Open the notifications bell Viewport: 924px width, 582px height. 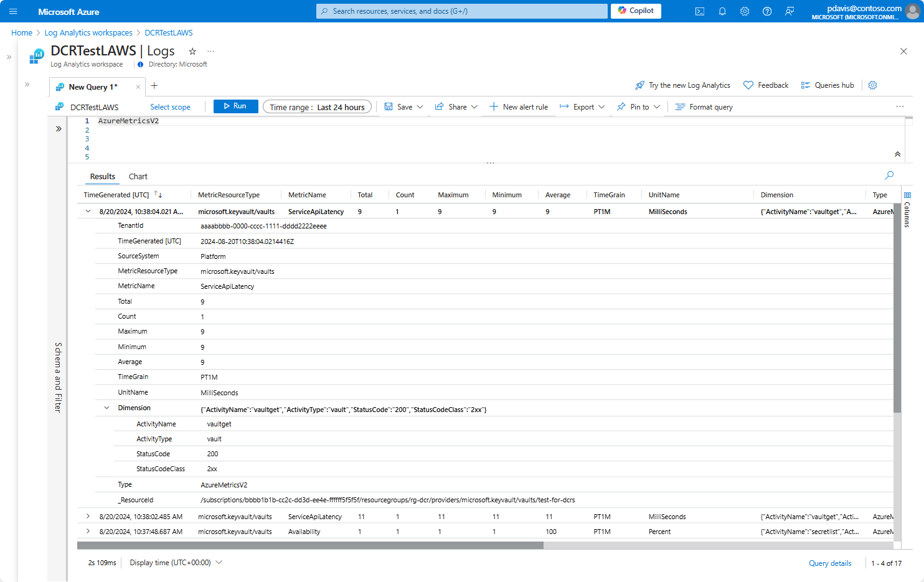pyautogui.click(x=722, y=11)
